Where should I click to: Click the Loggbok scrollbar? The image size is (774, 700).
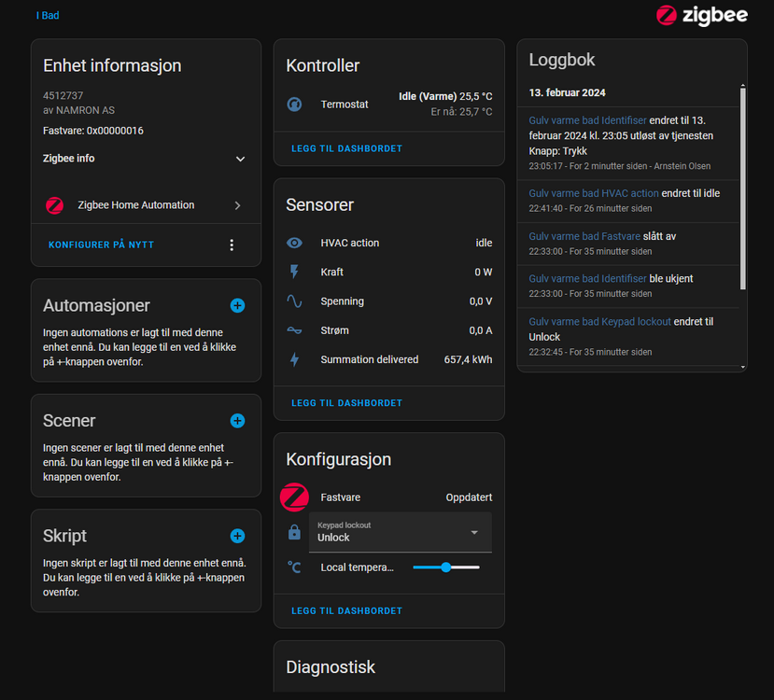point(743,187)
